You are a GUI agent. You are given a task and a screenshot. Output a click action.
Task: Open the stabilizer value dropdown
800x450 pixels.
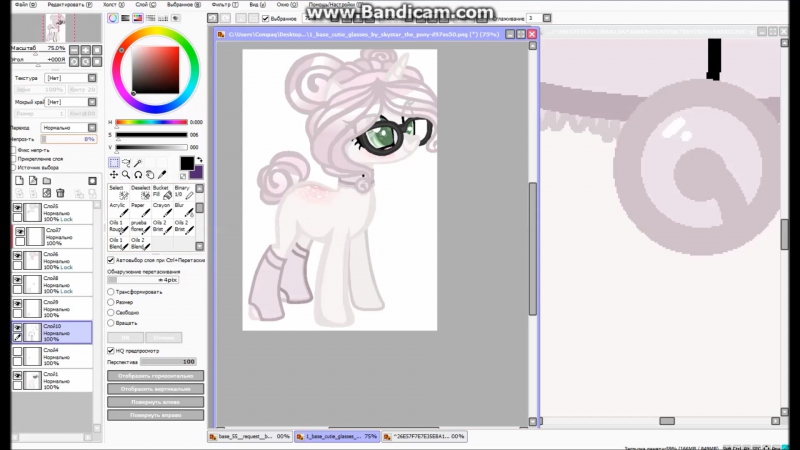547,18
